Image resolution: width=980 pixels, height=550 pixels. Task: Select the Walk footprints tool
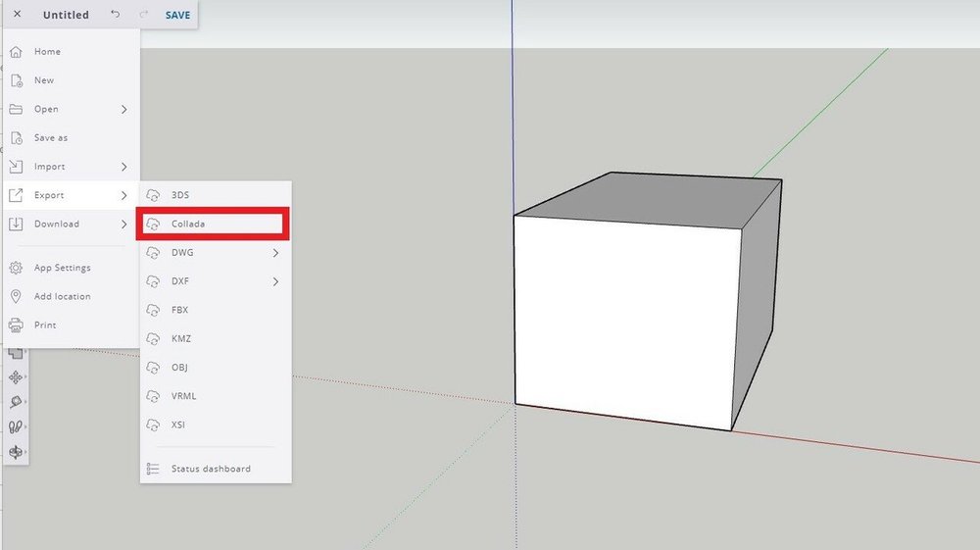pos(16,426)
